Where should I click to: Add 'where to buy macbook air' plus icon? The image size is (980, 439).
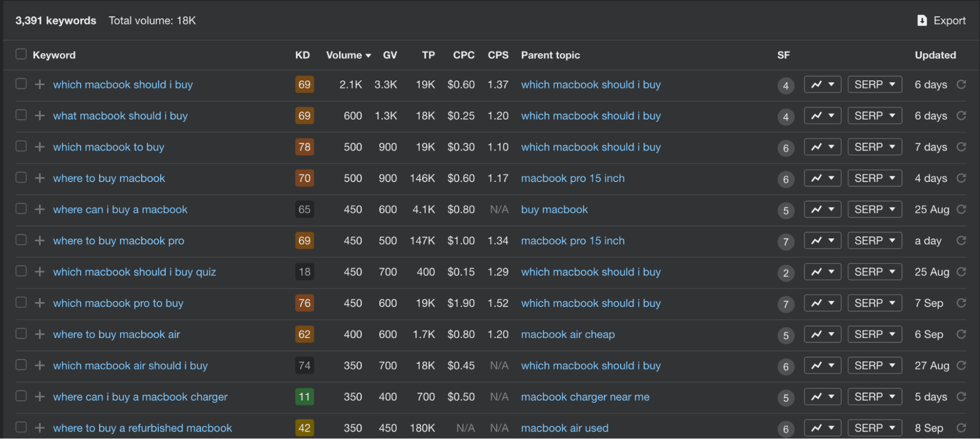pos(40,335)
